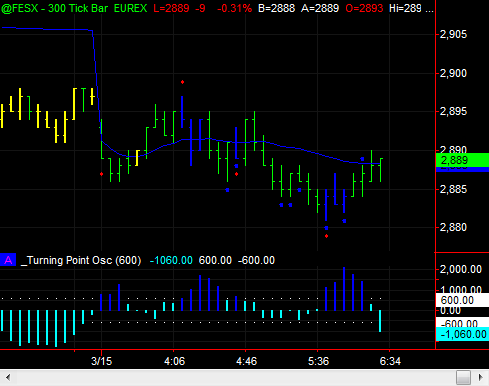Click the 6:34 time axis label
Viewport: 489px width, 386px height.
coord(390,361)
